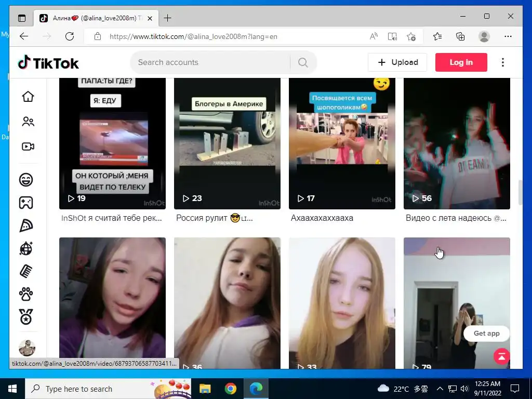This screenshot has width=532, height=399.
Task: Select the Gaming controller category icon
Action: 26,203
